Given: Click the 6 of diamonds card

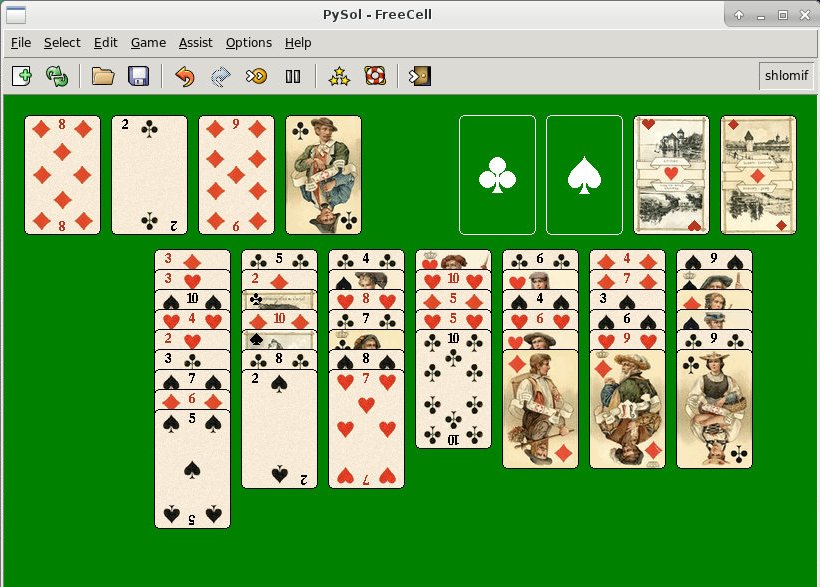Looking at the screenshot, I should (x=192, y=400).
